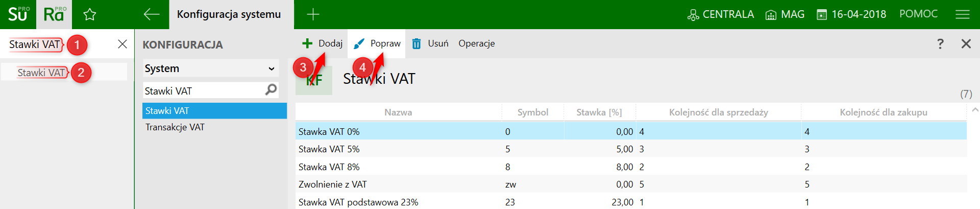Clear the left search field with X

(x=122, y=44)
